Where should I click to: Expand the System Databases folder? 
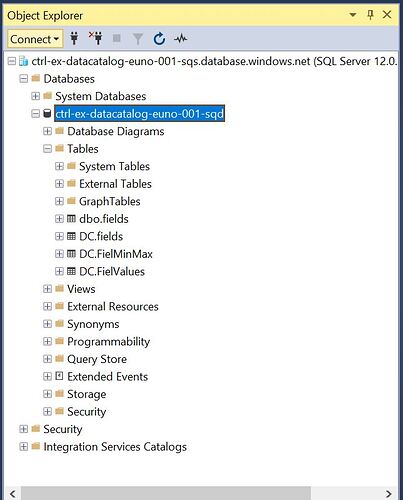[35, 96]
